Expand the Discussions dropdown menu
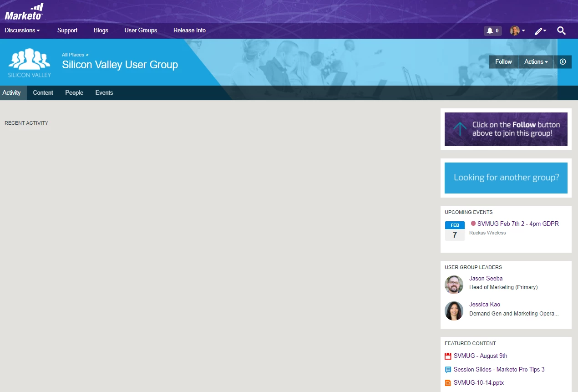 click(22, 31)
